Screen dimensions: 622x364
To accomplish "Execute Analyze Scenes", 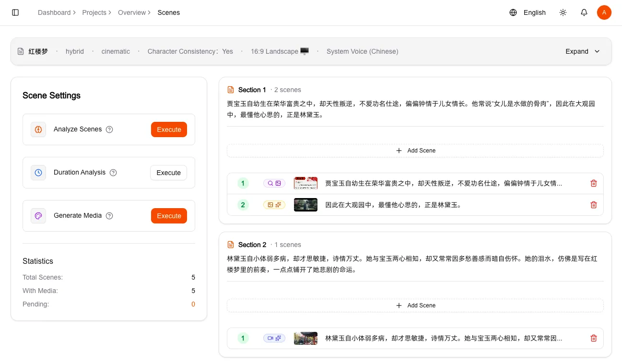I will (169, 129).
